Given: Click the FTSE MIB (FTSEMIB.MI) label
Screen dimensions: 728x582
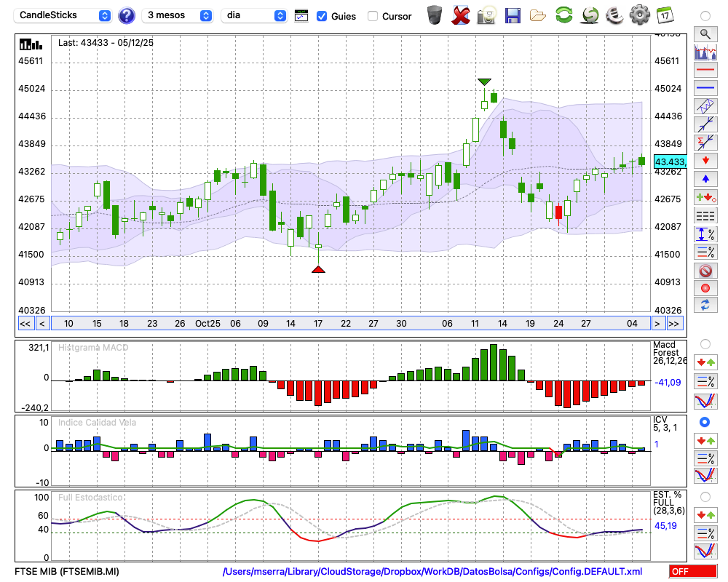Looking at the screenshot, I should click(x=67, y=571).
